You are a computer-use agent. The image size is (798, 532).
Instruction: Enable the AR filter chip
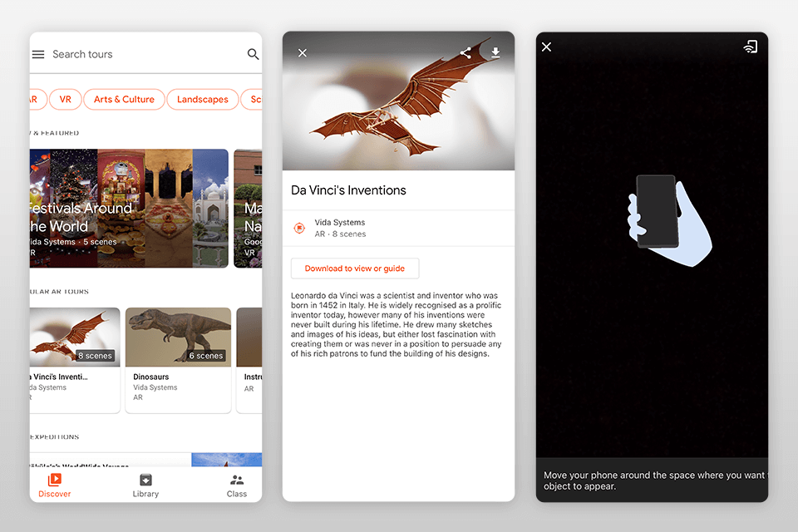[33, 99]
